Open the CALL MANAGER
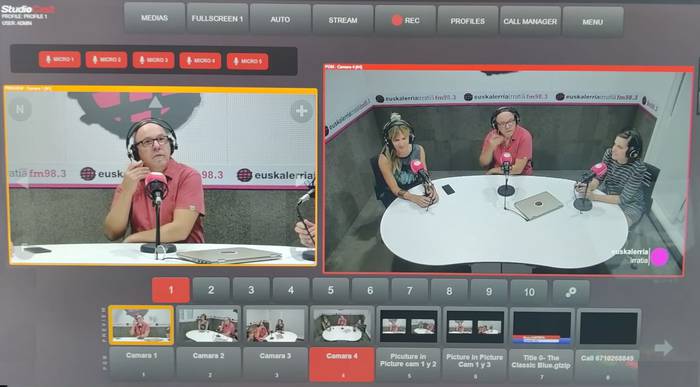The height and width of the screenshot is (387, 700). click(x=530, y=21)
